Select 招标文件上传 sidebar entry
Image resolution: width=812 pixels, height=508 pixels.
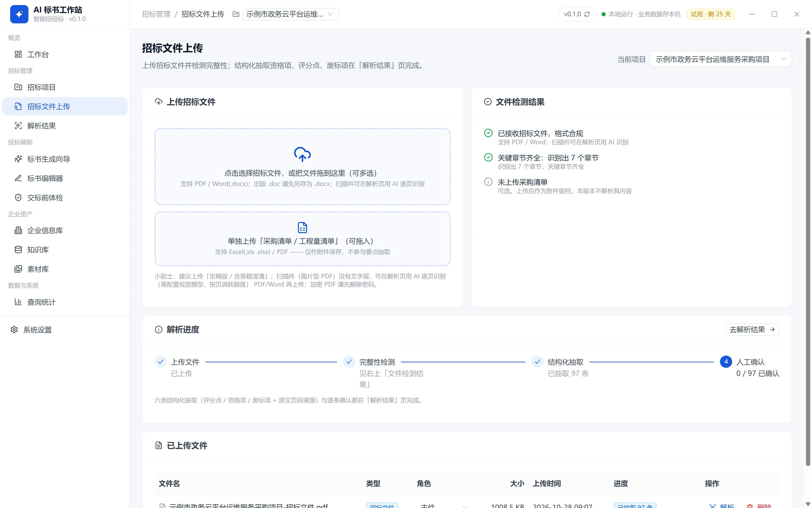tap(65, 106)
